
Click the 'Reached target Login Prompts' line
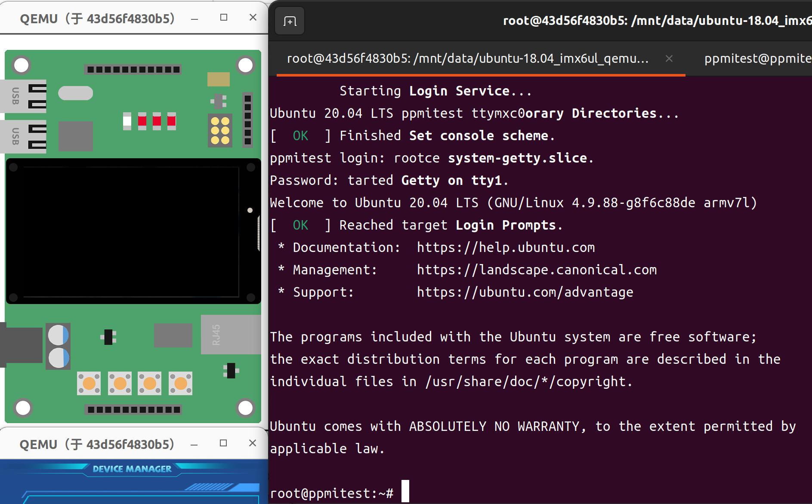(451, 225)
